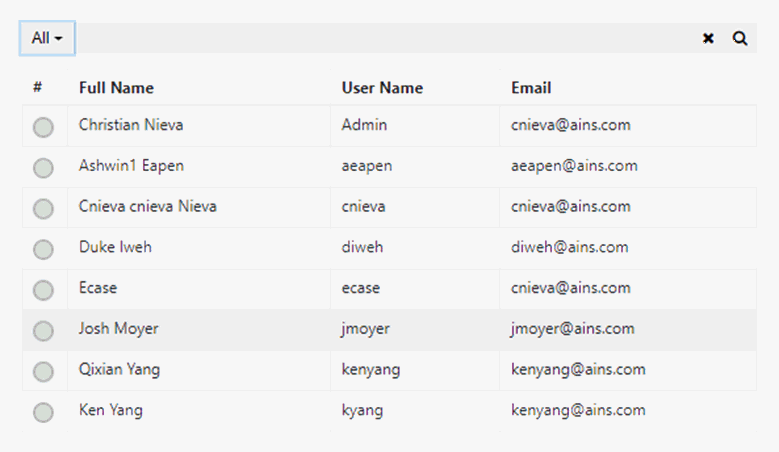Click the magnifier search icon
The image size is (779, 452).
pos(740,38)
